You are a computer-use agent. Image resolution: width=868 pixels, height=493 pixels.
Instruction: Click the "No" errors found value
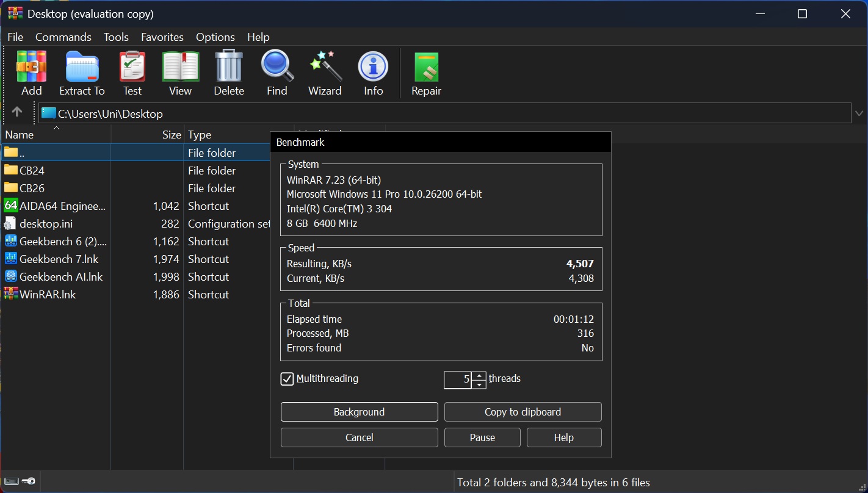click(x=588, y=348)
